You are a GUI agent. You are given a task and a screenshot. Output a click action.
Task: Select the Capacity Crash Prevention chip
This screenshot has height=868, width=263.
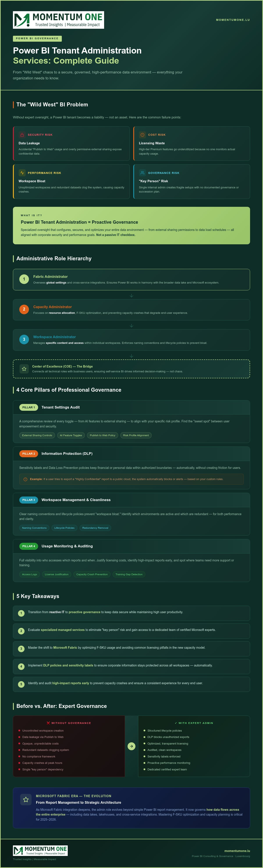[92, 574]
